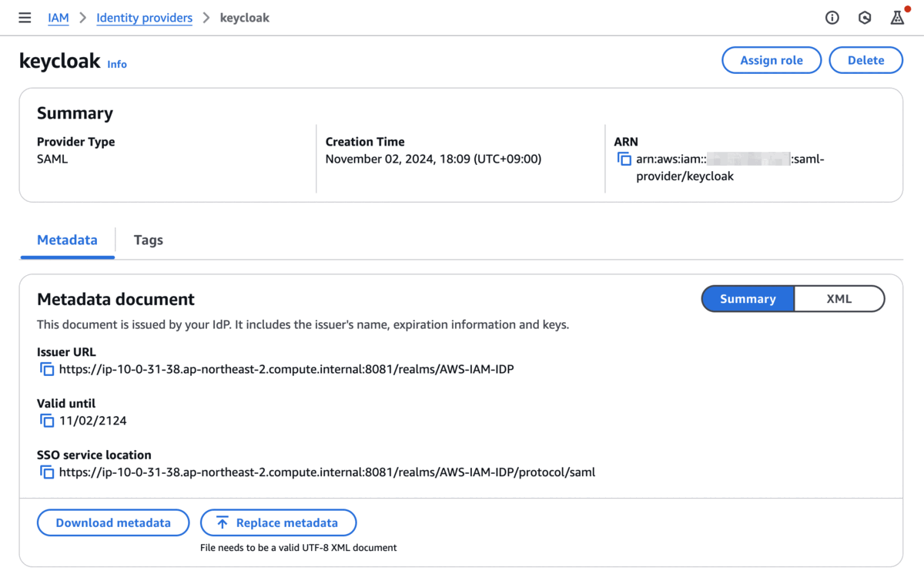This screenshot has height=581, width=924.
Task: Go to IAM breadcrumb link
Action: [59, 18]
